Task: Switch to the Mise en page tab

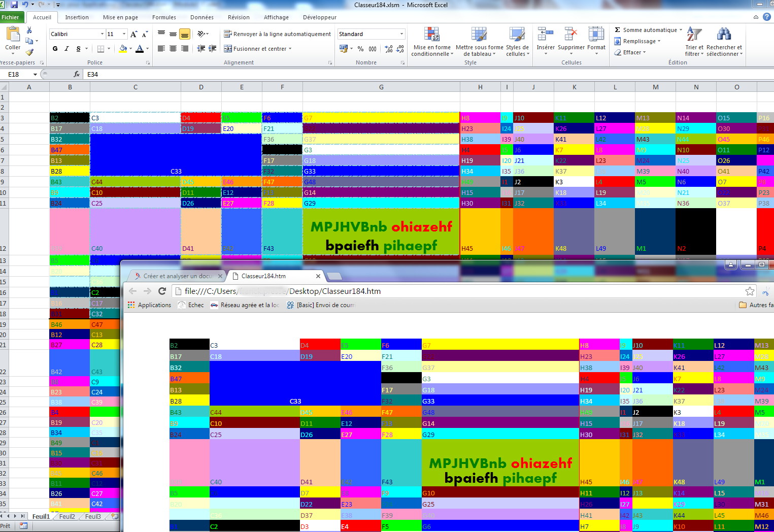Action: point(120,17)
